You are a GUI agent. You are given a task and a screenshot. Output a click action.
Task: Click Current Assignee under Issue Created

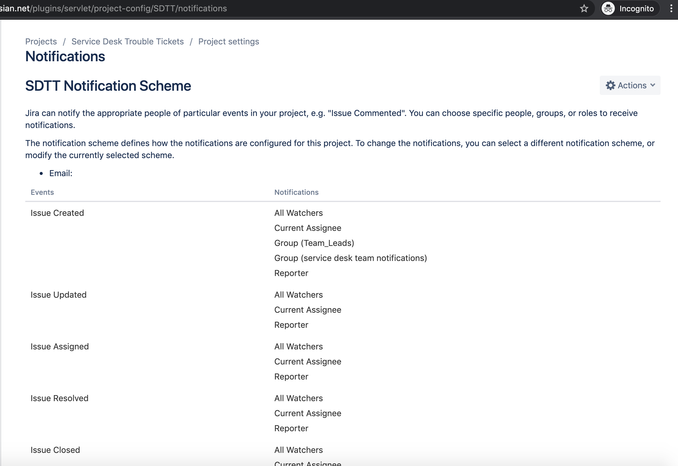tap(307, 228)
